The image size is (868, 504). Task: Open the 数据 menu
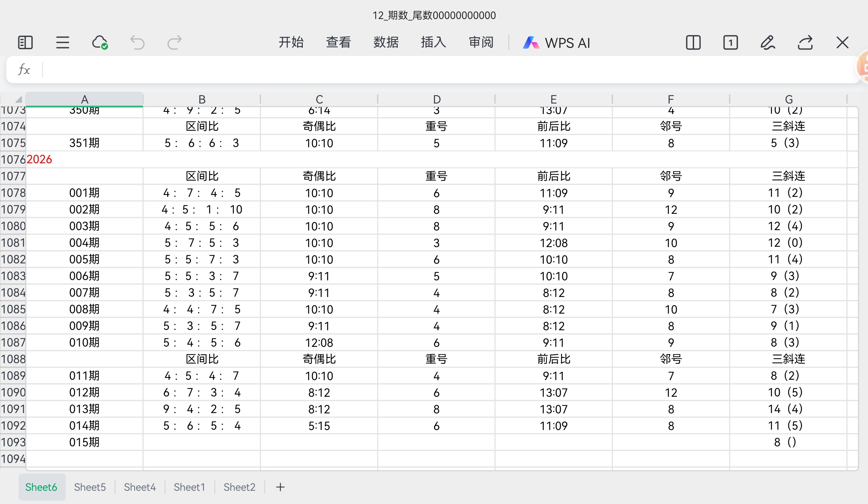(x=386, y=42)
